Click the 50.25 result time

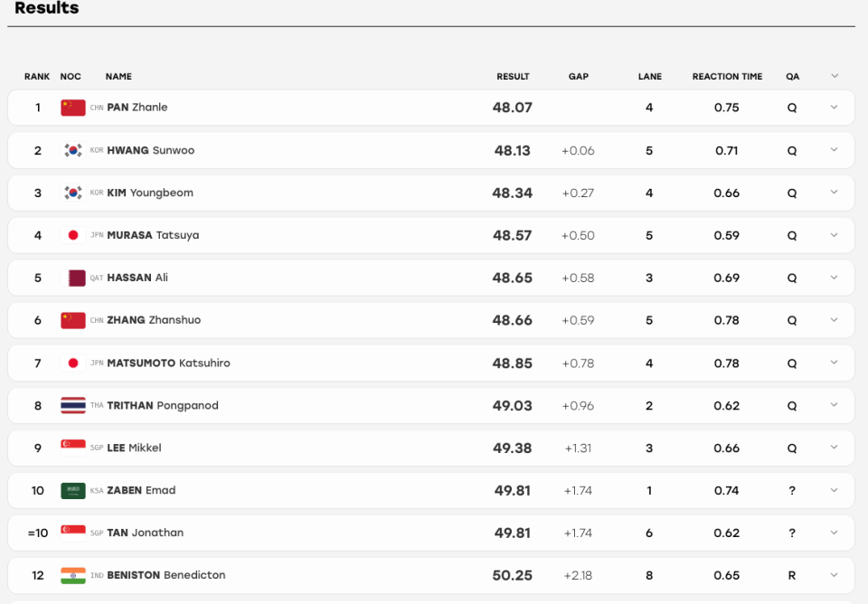tap(513, 575)
